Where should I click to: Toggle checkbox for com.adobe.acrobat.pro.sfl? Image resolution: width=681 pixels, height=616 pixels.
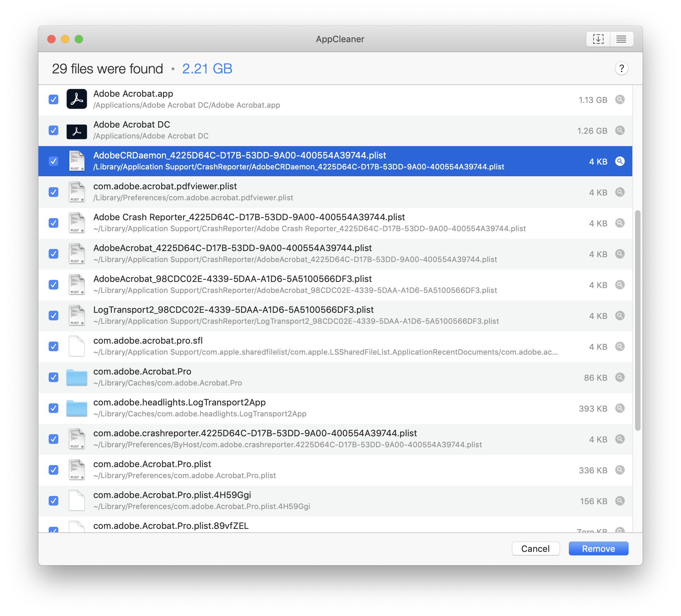click(53, 347)
